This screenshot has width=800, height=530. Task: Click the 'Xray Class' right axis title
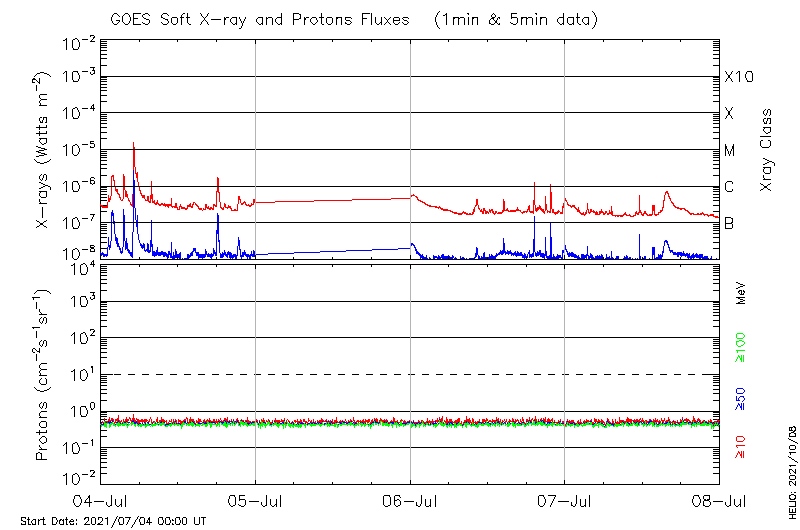pos(767,150)
